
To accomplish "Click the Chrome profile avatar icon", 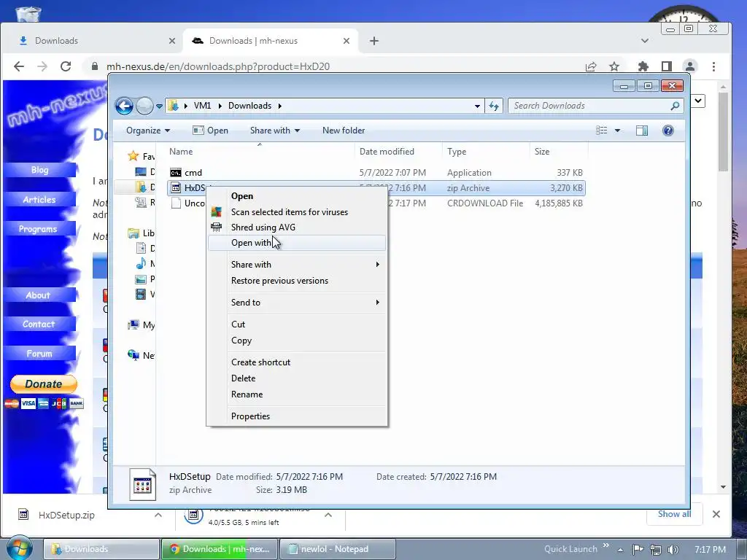I will (690, 66).
